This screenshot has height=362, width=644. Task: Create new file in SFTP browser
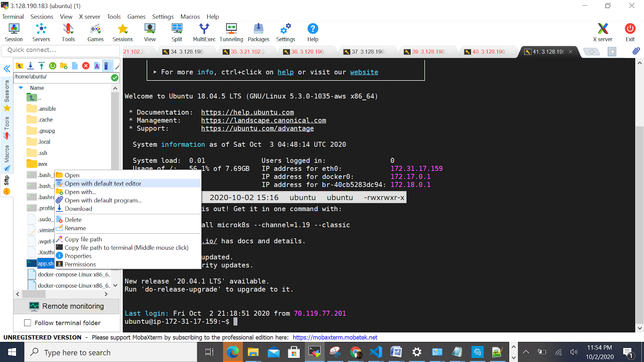click(x=75, y=66)
